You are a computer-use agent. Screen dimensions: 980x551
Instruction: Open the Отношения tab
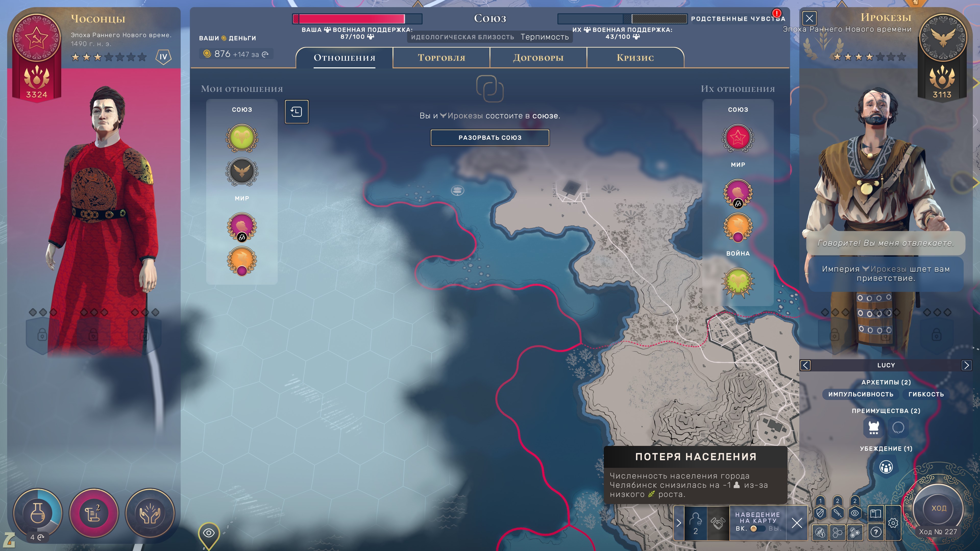pyautogui.click(x=344, y=58)
